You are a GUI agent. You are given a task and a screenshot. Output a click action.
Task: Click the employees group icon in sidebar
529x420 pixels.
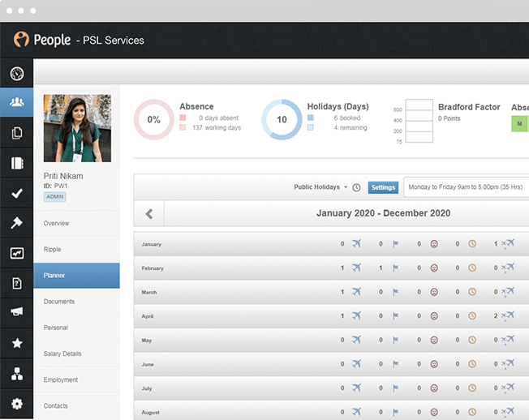[16, 103]
